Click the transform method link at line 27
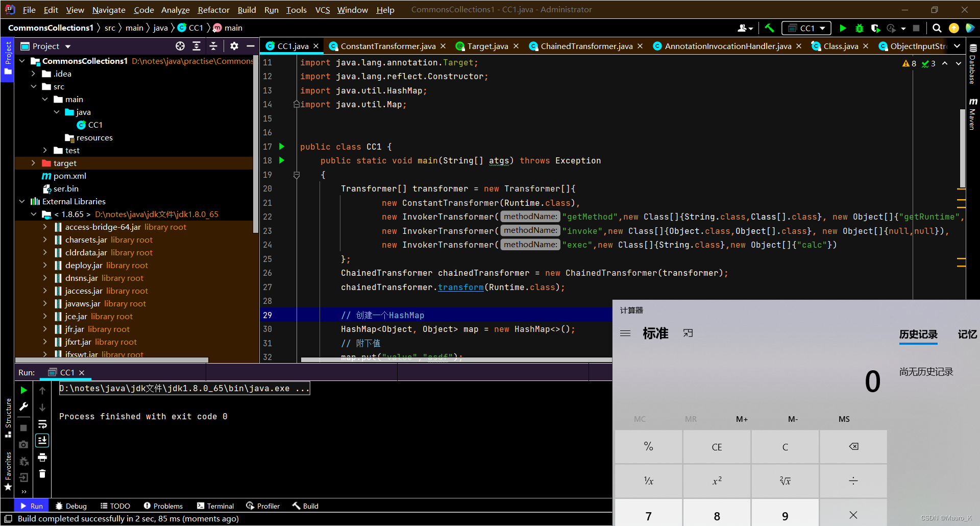Viewport: 980px width, 526px height. (x=460, y=288)
